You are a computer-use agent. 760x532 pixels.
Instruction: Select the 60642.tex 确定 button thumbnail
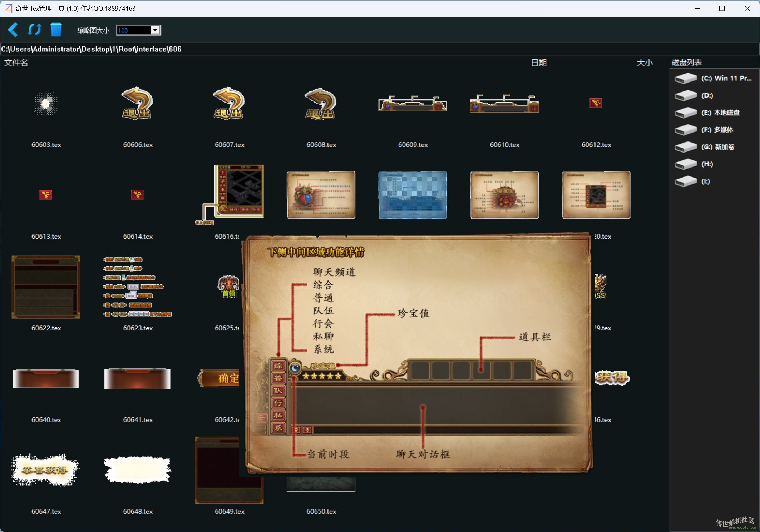click(x=218, y=378)
